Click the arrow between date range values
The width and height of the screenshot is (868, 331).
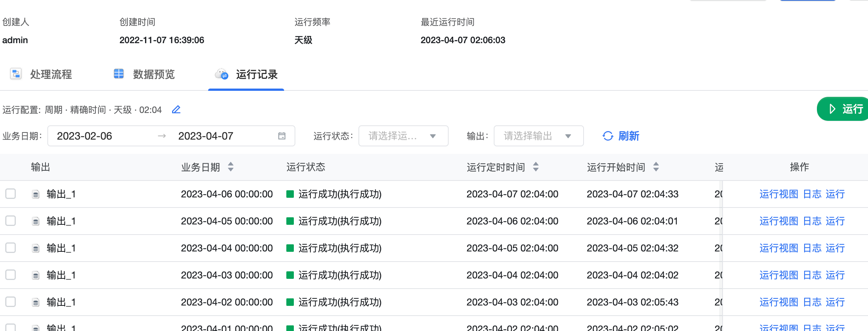coord(162,136)
